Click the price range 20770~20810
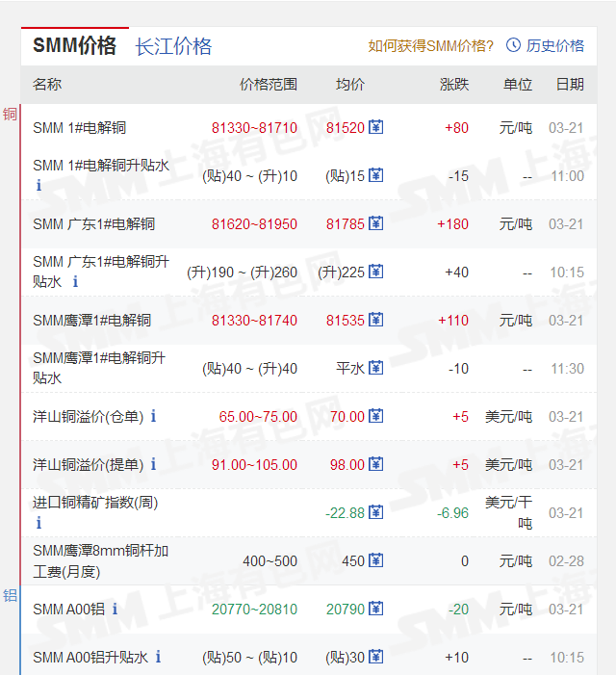This screenshot has width=616, height=675. (254, 610)
